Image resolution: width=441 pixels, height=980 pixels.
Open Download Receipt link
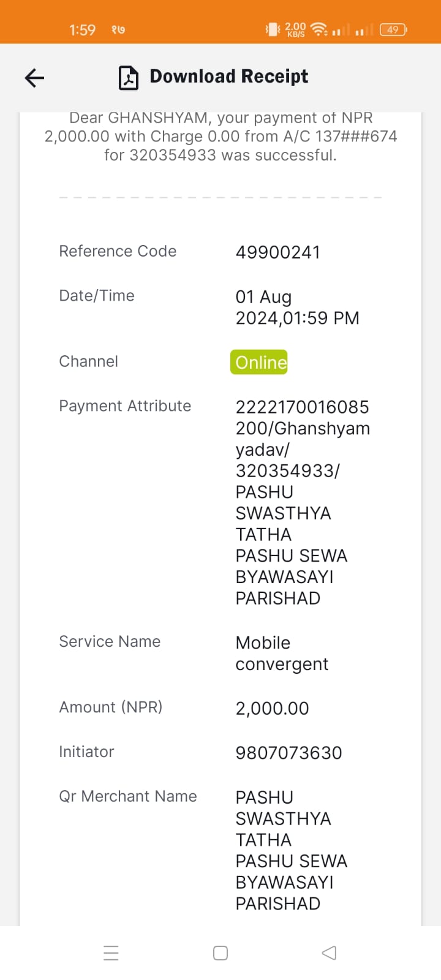click(229, 77)
